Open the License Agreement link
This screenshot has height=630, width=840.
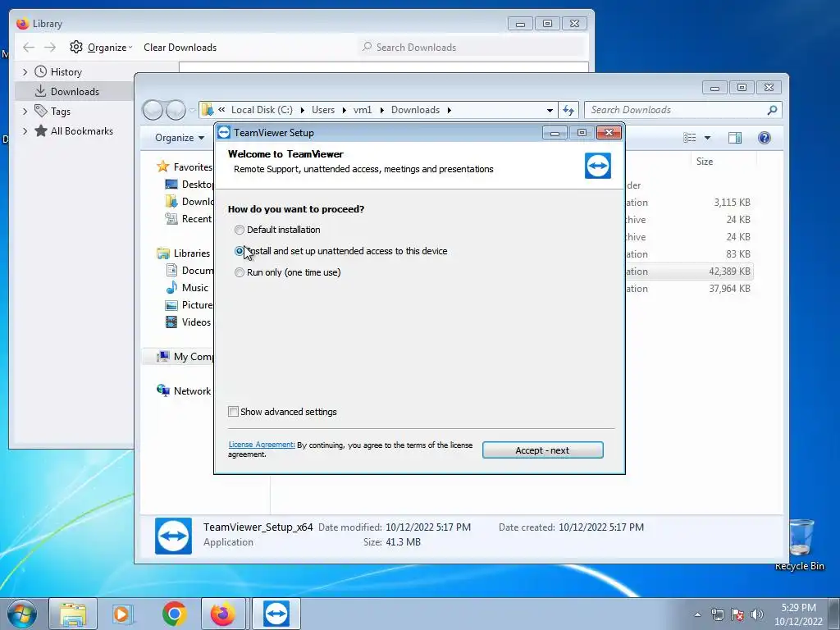tap(262, 445)
